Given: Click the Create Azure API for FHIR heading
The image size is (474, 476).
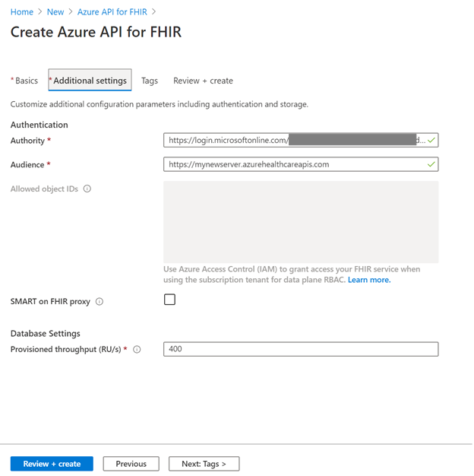Looking at the screenshot, I should point(96,32).
